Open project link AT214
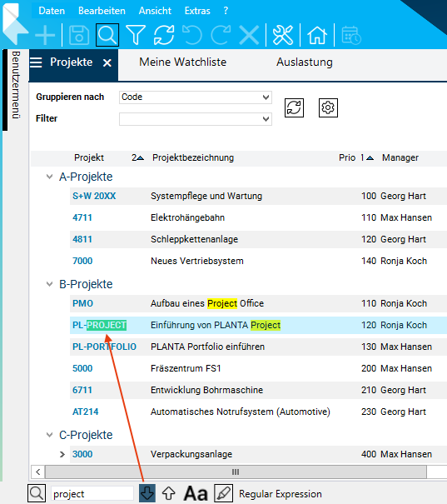 click(86, 412)
